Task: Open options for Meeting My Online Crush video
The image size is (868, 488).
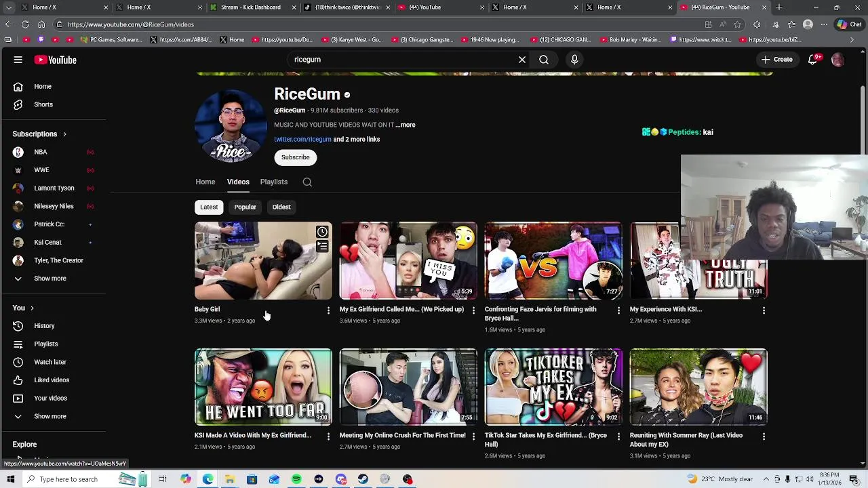Action: [x=473, y=436]
